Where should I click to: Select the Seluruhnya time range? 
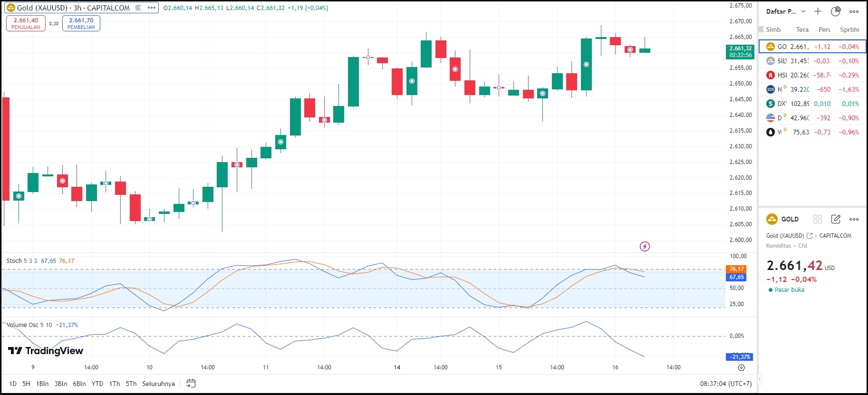(158, 384)
